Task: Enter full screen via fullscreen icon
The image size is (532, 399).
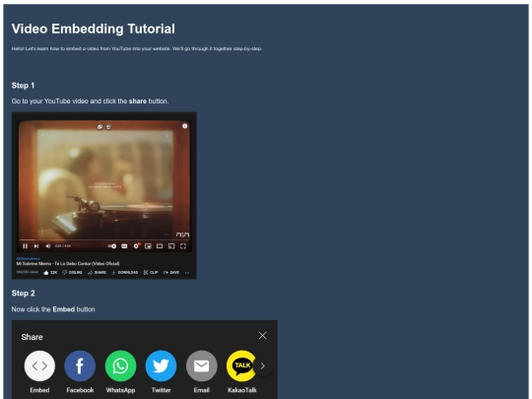Action: (183, 246)
